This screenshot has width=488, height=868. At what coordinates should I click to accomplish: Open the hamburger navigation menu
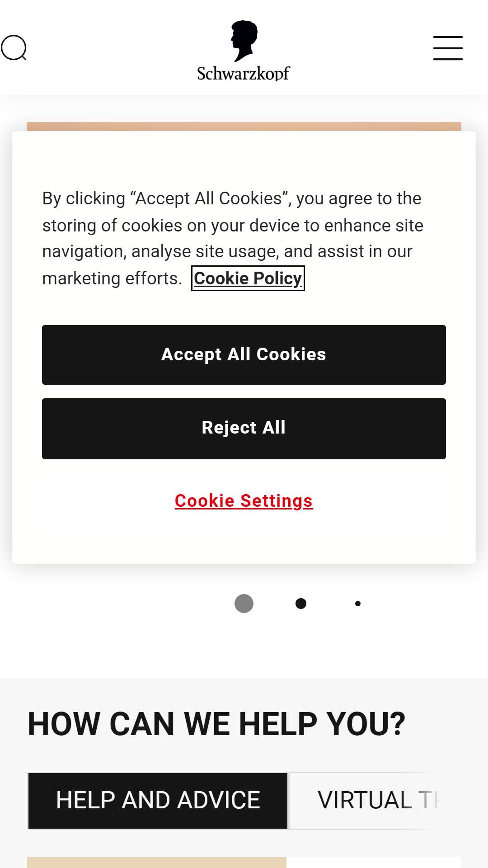[448, 48]
